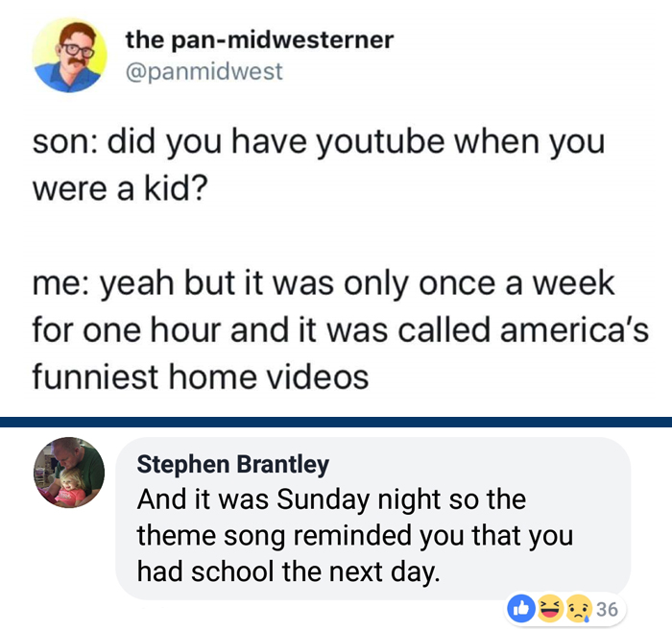Click the display name 'the pan-midwesterner'

pos(259,40)
